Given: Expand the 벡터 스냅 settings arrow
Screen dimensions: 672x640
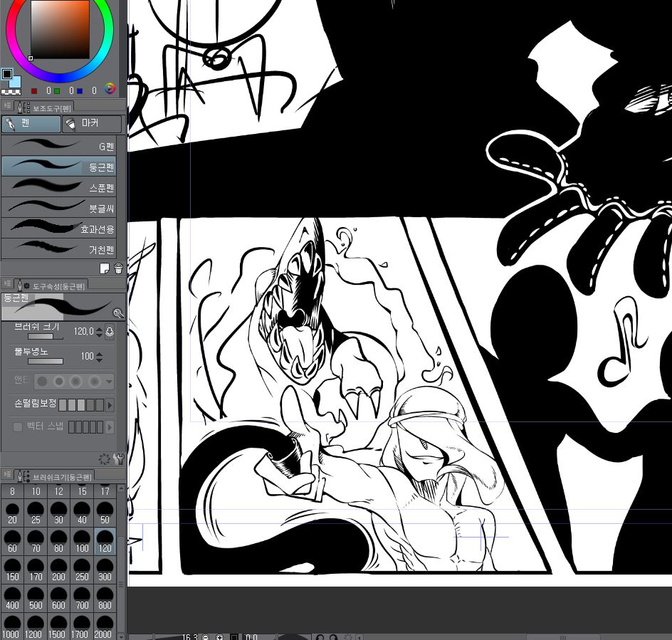Looking at the screenshot, I should tap(110, 427).
